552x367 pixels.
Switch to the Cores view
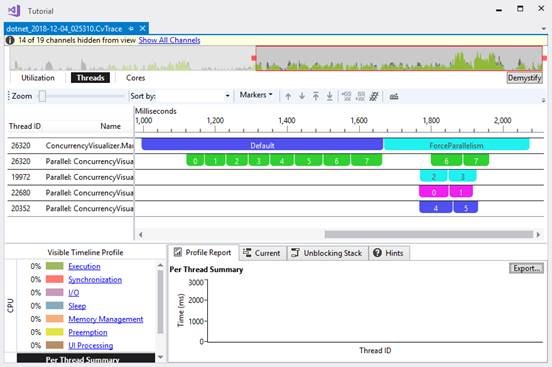[x=136, y=78]
